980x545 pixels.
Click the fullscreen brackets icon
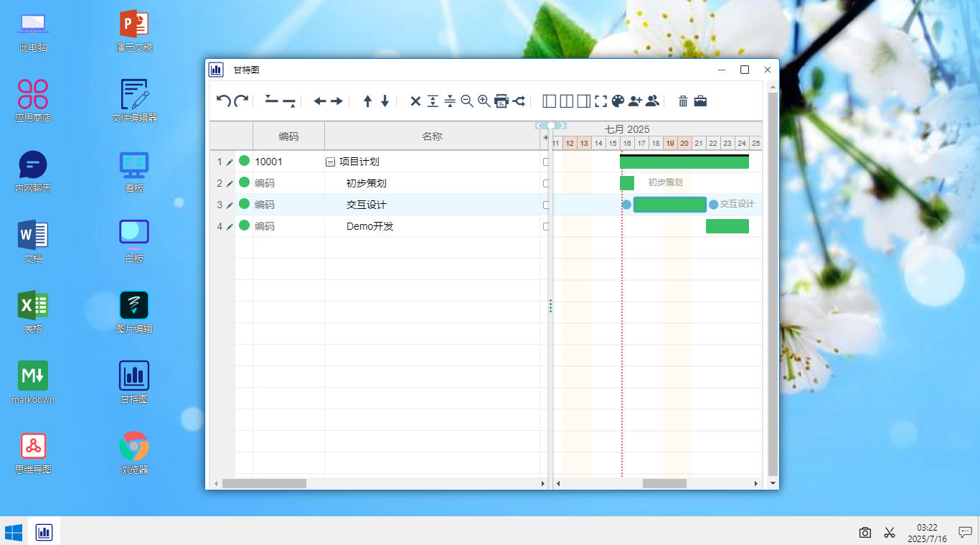pos(600,101)
